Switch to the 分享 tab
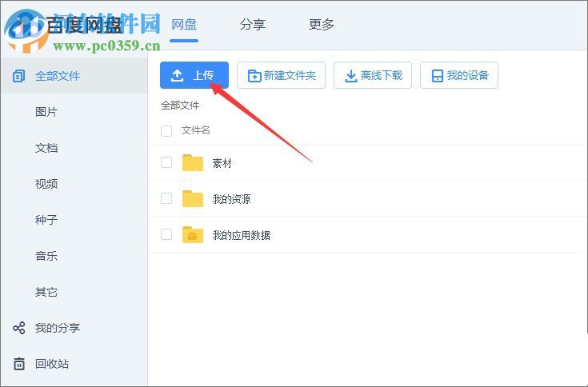Screen dimensions: 588x387 click(x=252, y=25)
